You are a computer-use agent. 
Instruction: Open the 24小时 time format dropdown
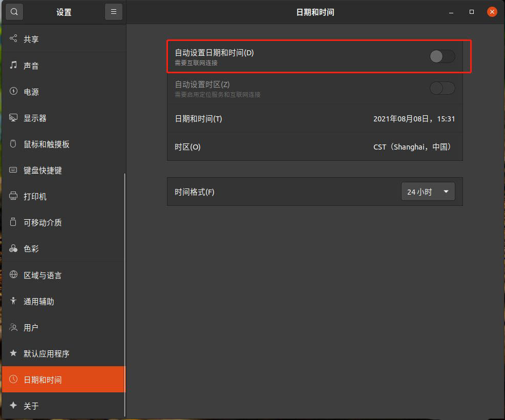point(428,192)
